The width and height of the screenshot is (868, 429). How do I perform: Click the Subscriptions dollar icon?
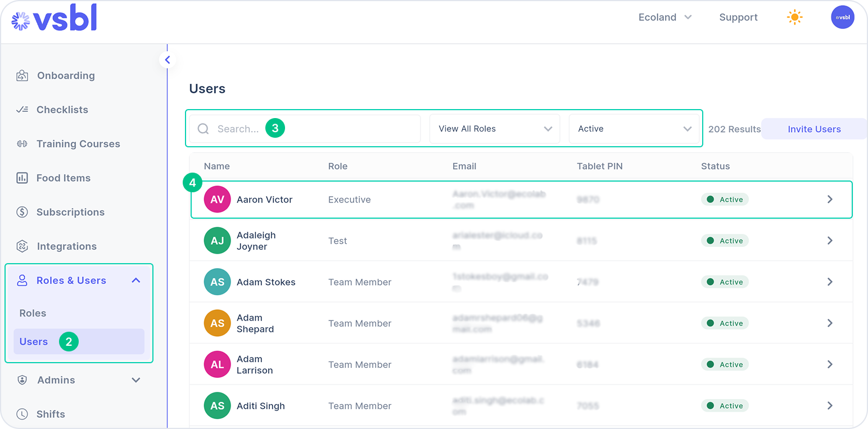point(22,212)
